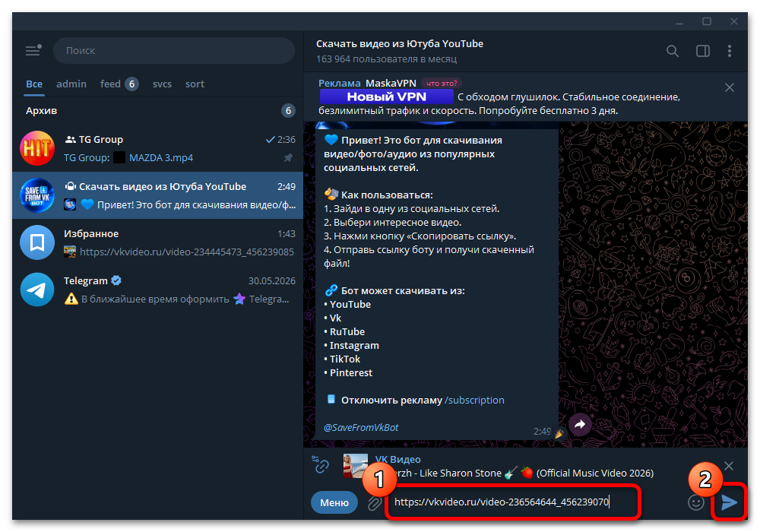Click the Избранное bookmark avatar
The width and height of the screenshot is (760, 532).
[37, 242]
